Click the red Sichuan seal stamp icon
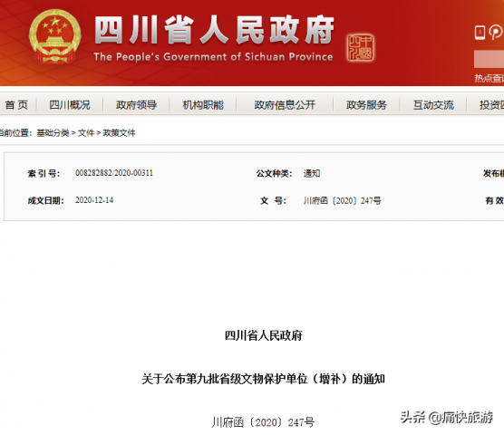 pyautogui.click(x=360, y=48)
